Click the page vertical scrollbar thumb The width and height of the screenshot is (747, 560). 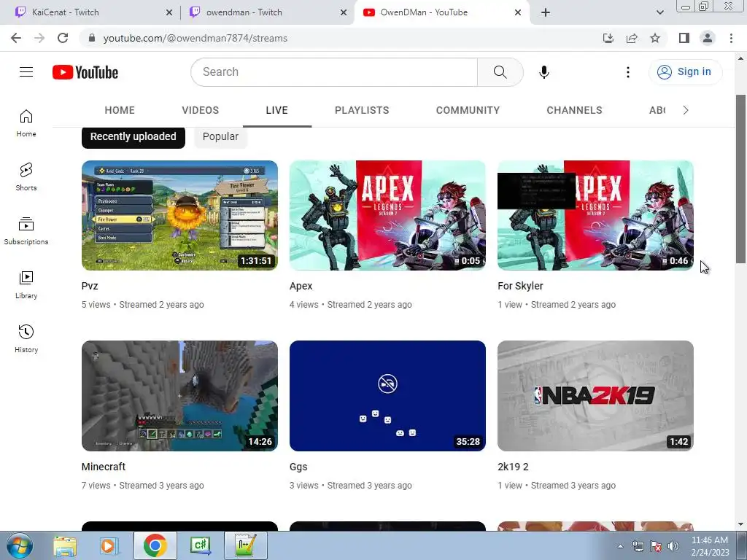click(x=740, y=179)
